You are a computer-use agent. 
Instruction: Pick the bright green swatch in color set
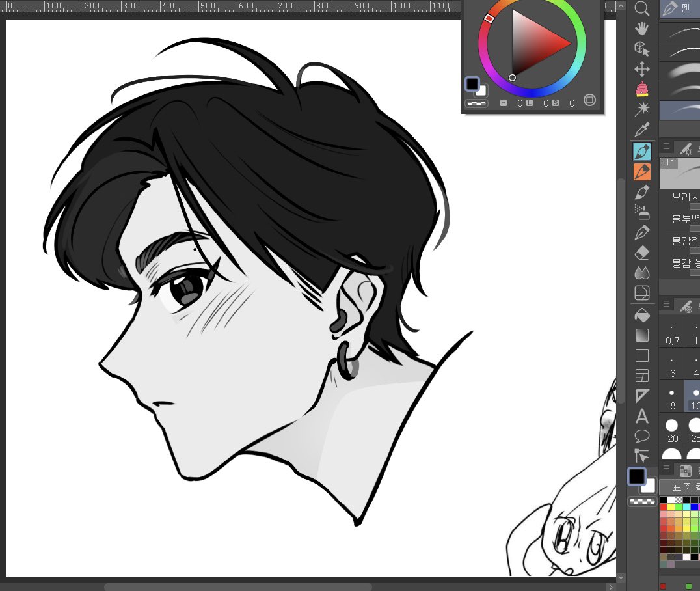679,507
